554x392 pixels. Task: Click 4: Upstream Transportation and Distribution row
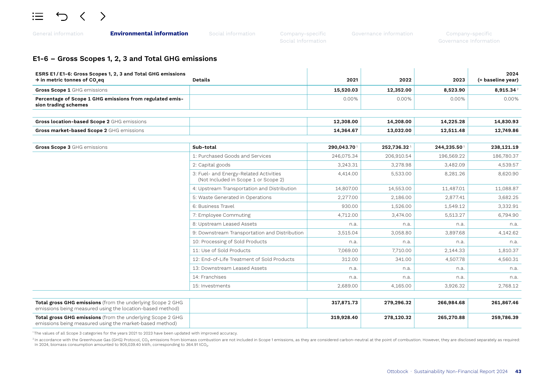[x=244, y=189]
